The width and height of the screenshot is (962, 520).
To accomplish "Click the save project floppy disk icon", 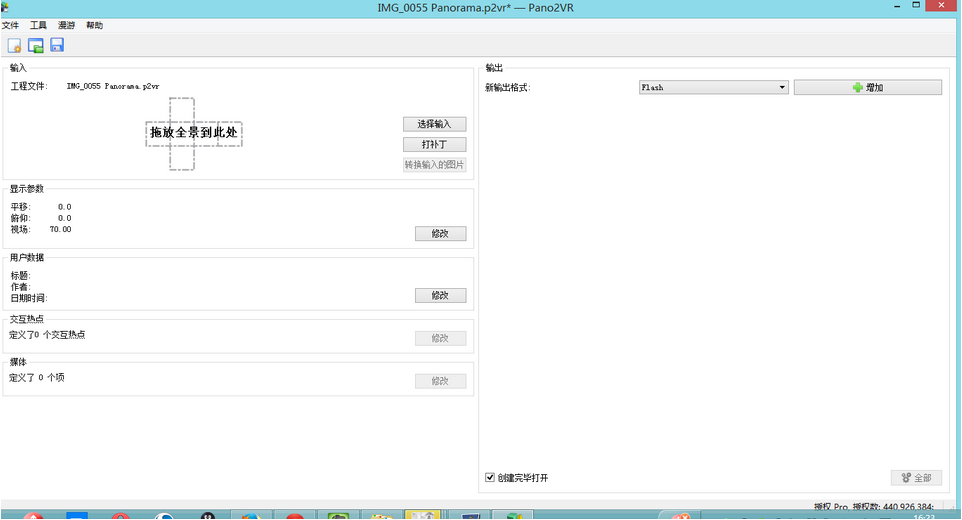I will tap(57, 45).
